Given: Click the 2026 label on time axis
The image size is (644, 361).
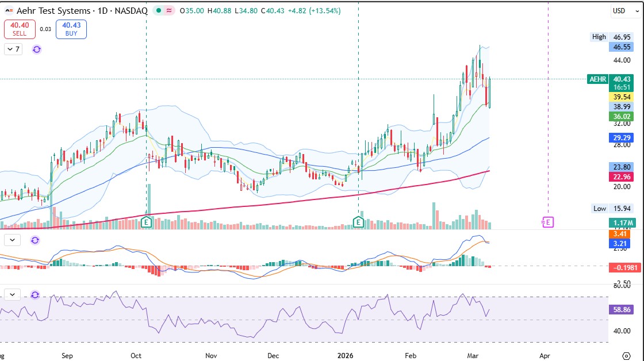Looking at the screenshot, I should (x=345, y=356).
